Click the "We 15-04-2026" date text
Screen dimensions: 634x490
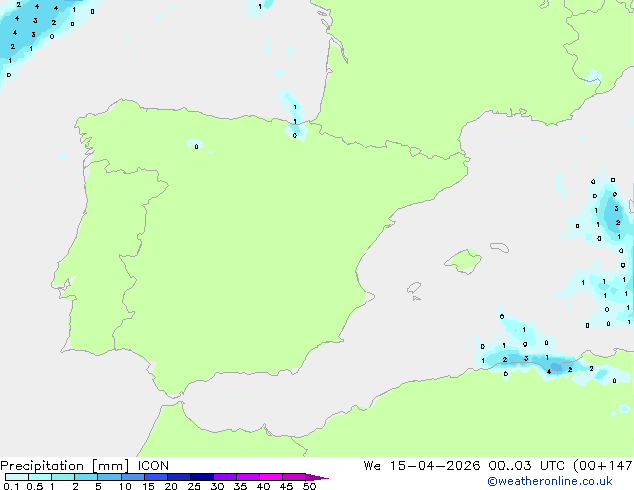click(x=422, y=466)
